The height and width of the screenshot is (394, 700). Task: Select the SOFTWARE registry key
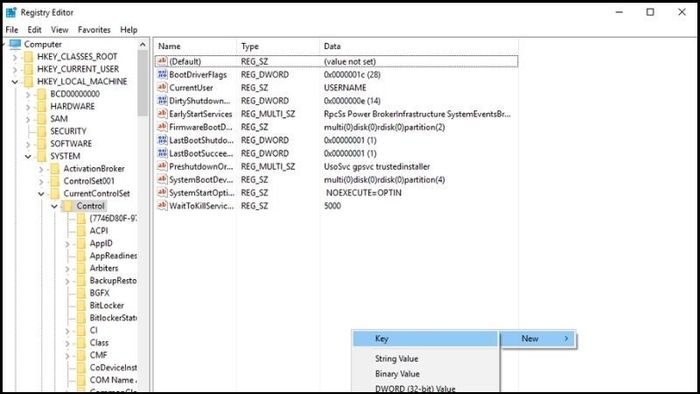click(x=71, y=144)
